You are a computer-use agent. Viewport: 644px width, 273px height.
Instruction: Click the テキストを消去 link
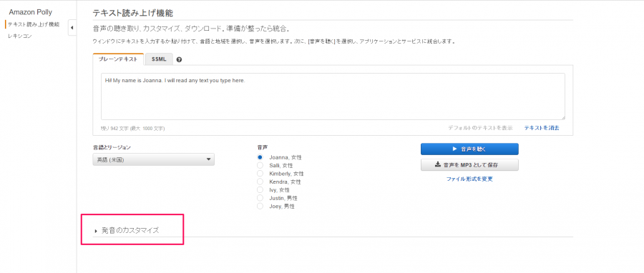pyautogui.click(x=542, y=128)
